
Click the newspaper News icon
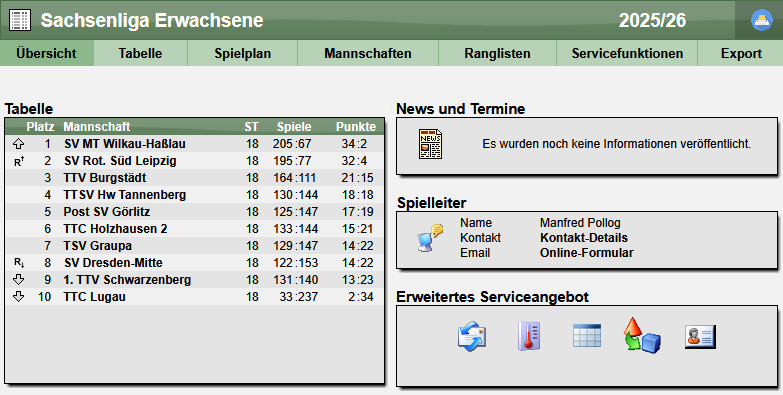coord(430,144)
